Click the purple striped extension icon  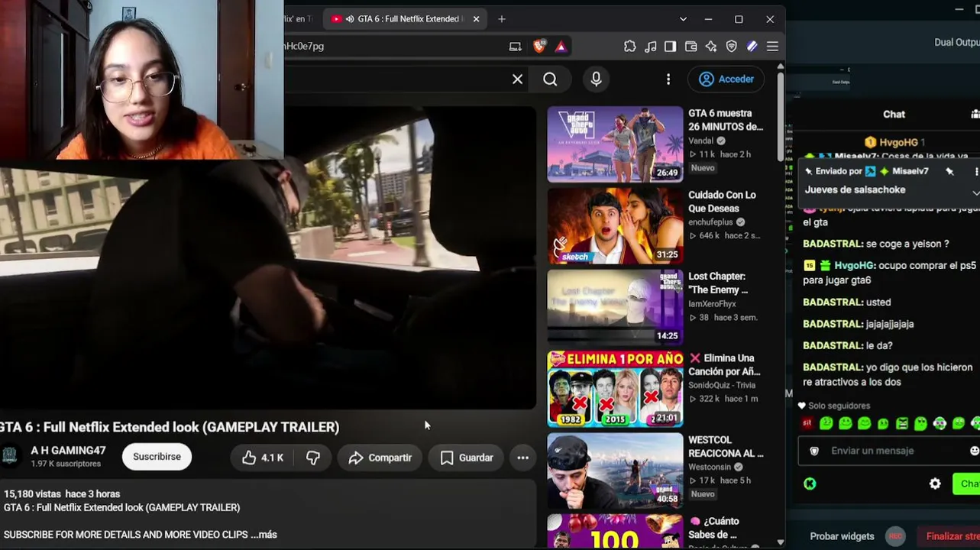752,47
